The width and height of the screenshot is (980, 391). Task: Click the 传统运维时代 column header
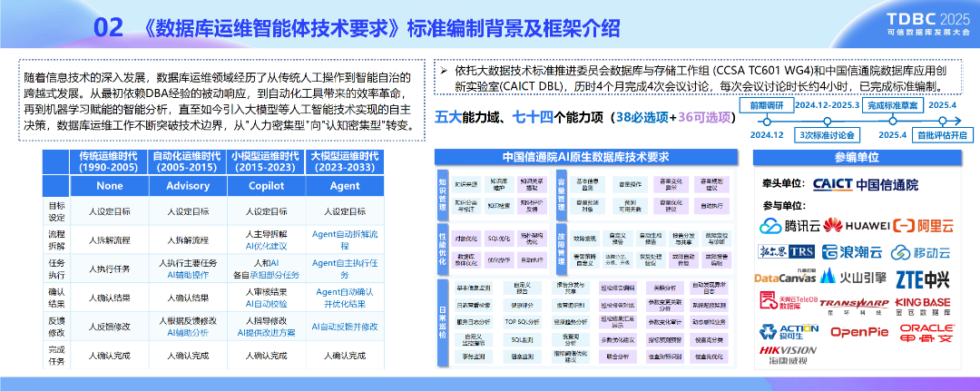(x=110, y=161)
